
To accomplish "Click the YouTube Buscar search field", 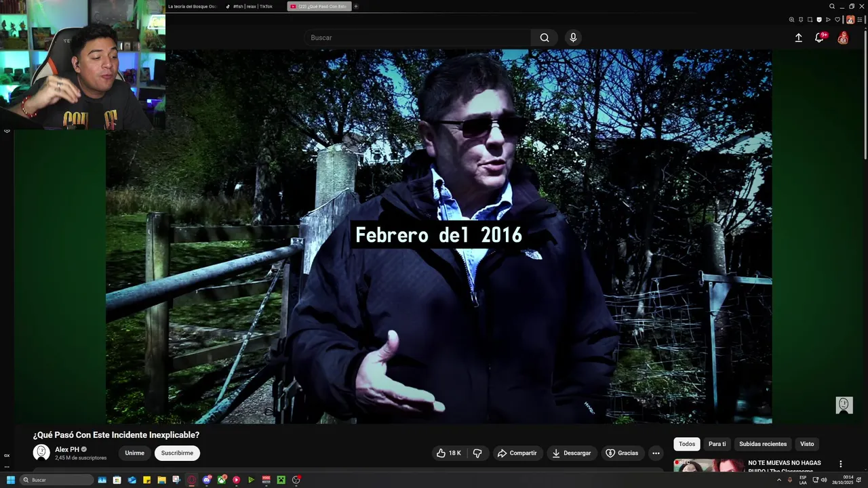I will point(417,38).
